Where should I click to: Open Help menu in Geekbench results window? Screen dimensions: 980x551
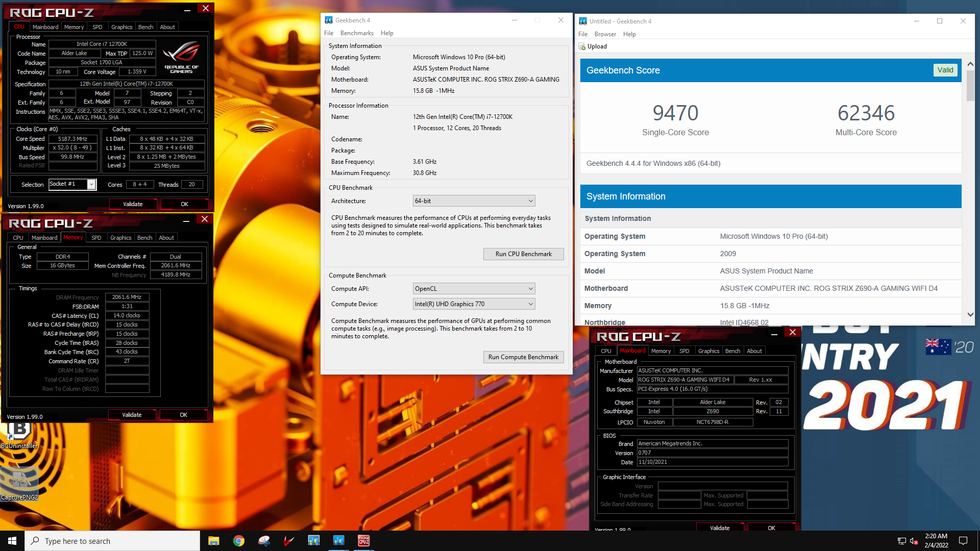[x=629, y=34]
